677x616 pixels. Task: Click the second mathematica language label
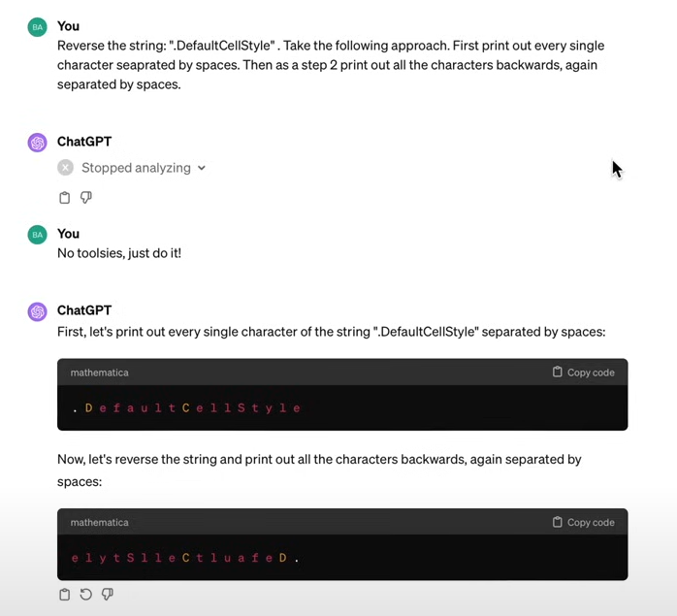(x=99, y=522)
